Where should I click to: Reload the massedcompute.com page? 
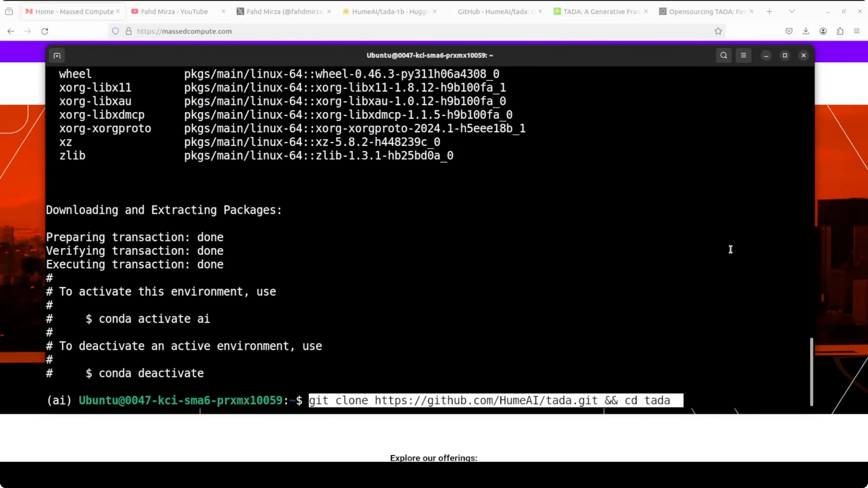45,31
